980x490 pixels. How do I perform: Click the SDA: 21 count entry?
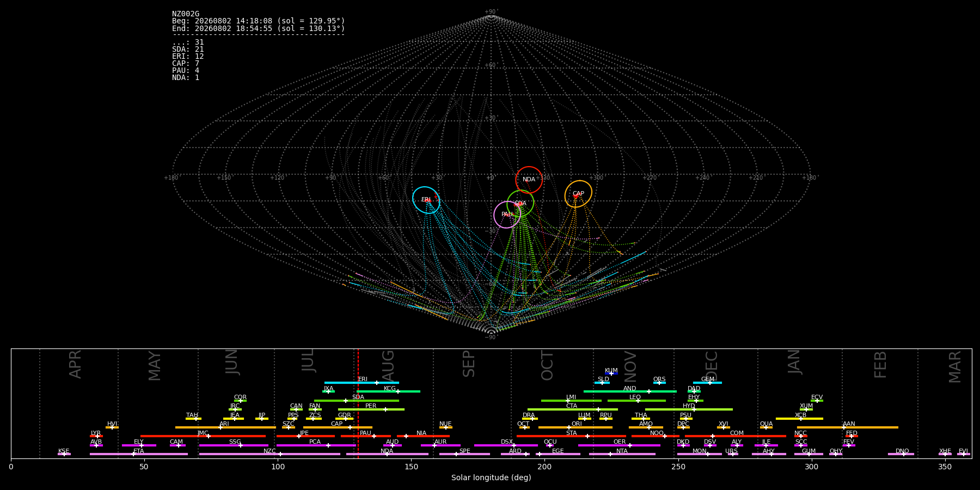[188, 50]
